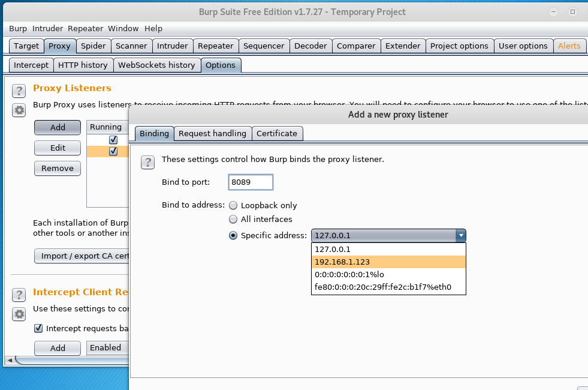The width and height of the screenshot is (588, 390).
Task: Open help icon in Binding dialog
Action: (148, 163)
